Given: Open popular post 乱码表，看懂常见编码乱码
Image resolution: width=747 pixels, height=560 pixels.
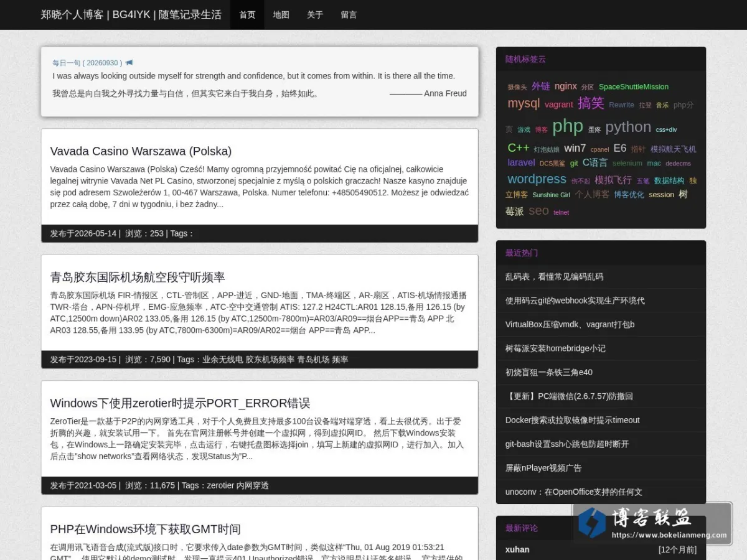Looking at the screenshot, I should (x=554, y=277).
